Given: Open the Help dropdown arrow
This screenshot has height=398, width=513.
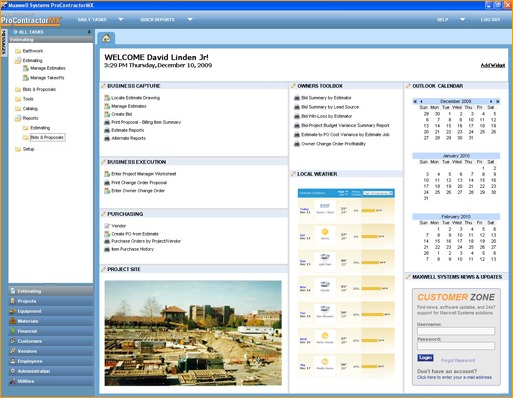Looking at the screenshot, I should tap(463, 20).
